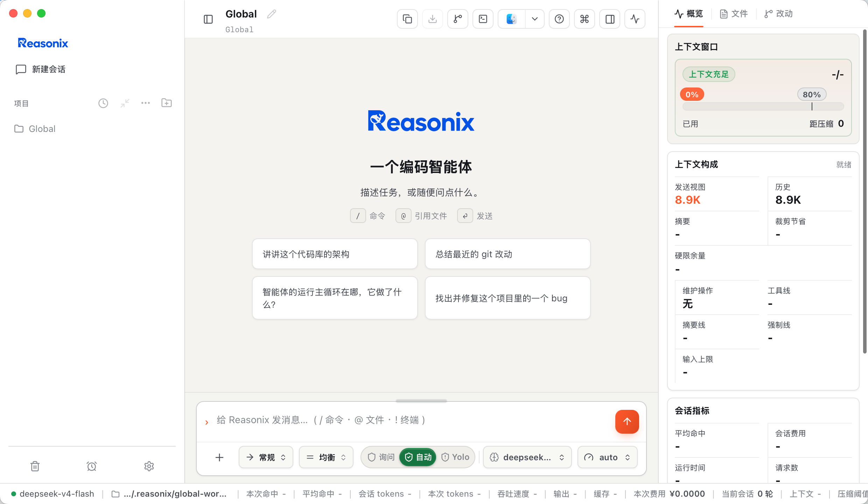Open the help question mark icon

point(559,19)
